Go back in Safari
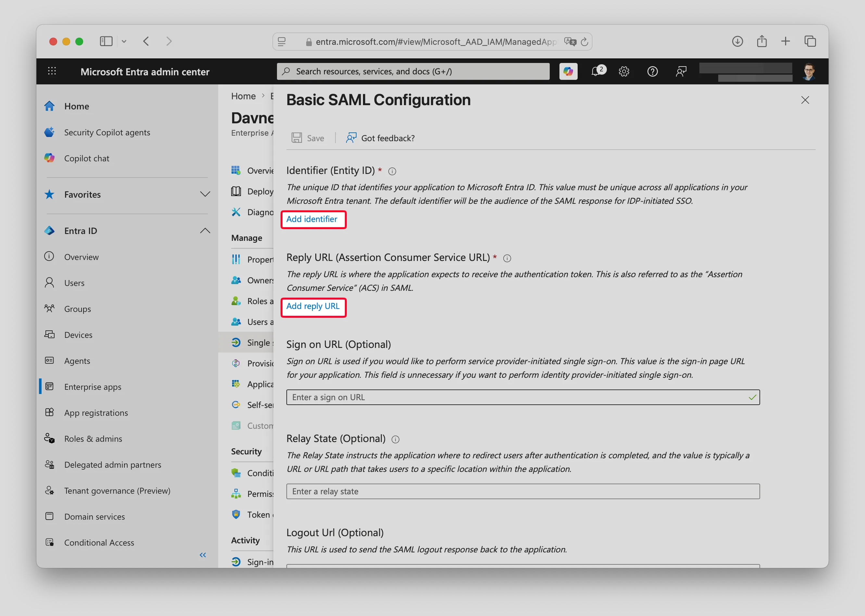Image resolution: width=865 pixels, height=616 pixels. (x=146, y=41)
